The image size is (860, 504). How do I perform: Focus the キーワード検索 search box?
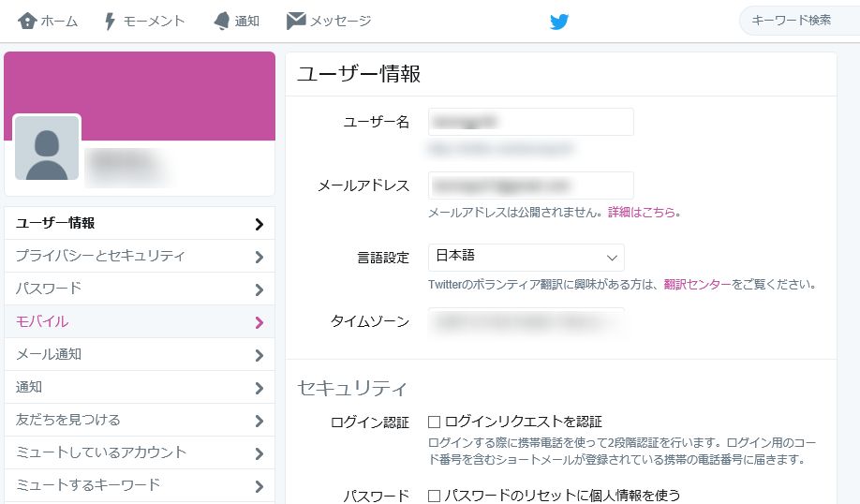800,21
